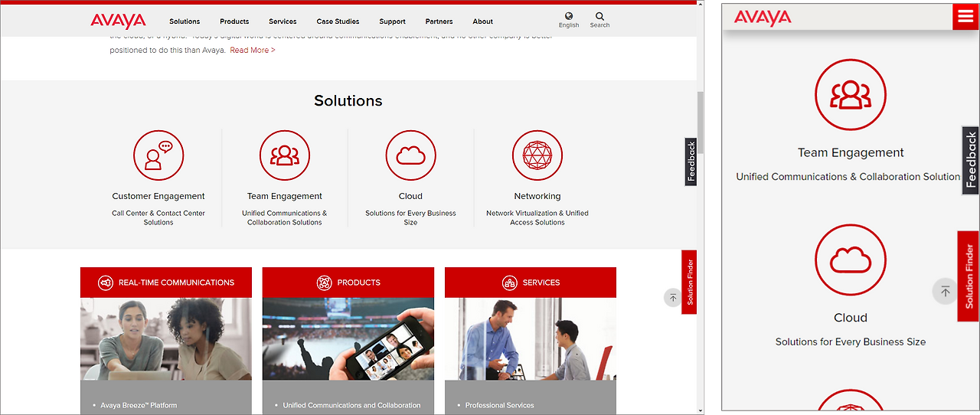The width and height of the screenshot is (980, 415).
Task: Click the desktop back-to-top arrow button
Action: [672, 298]
